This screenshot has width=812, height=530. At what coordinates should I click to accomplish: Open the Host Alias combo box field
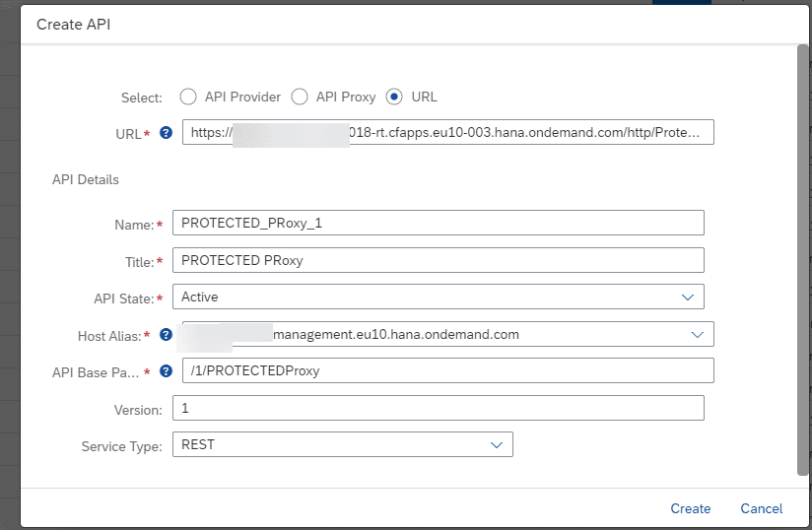click(447, 334)
